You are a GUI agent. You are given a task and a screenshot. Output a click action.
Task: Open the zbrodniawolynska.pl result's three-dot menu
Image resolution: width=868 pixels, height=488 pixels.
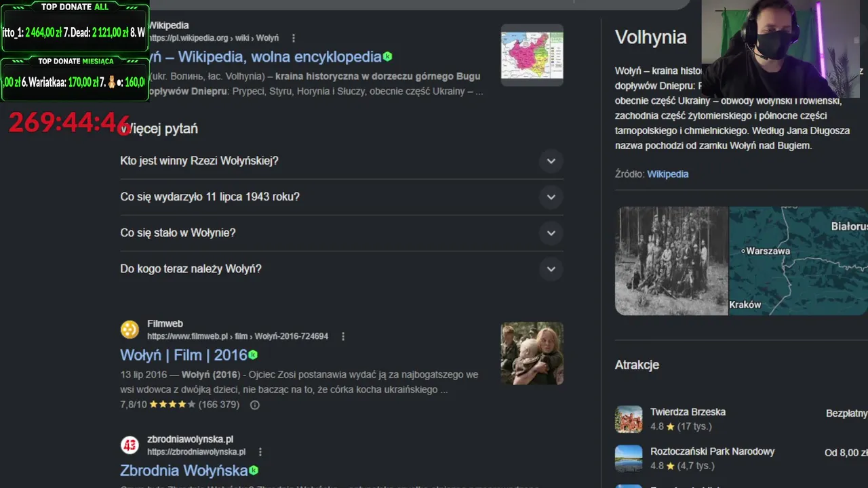coord(260,451)
